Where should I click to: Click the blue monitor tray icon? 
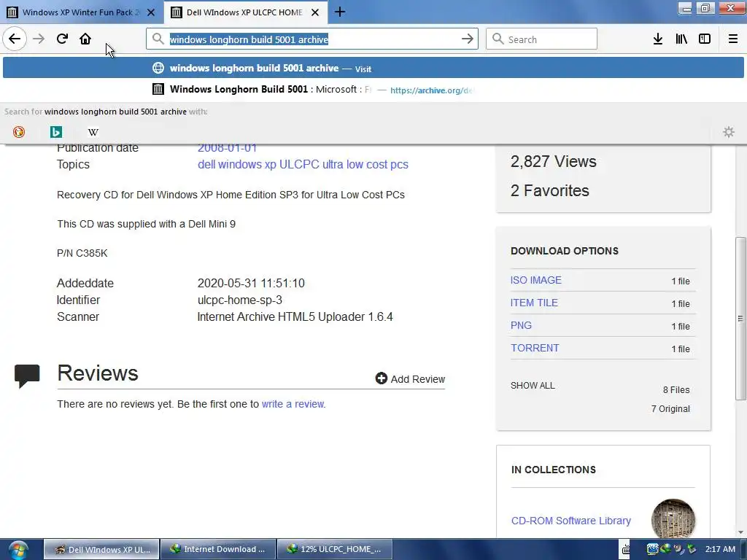652,549
